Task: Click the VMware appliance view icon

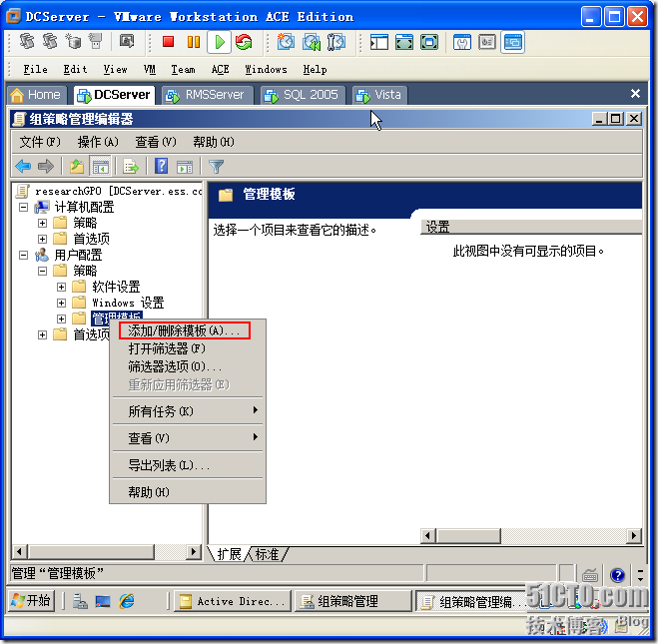Action: pyautogui.click(x=487, y=42)
